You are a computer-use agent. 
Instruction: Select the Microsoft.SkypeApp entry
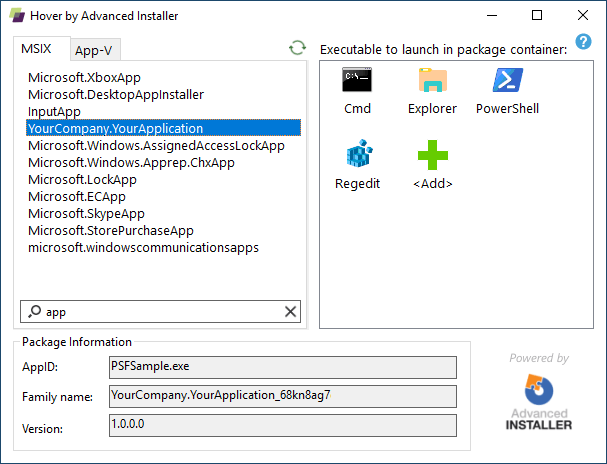pos(86,214)
